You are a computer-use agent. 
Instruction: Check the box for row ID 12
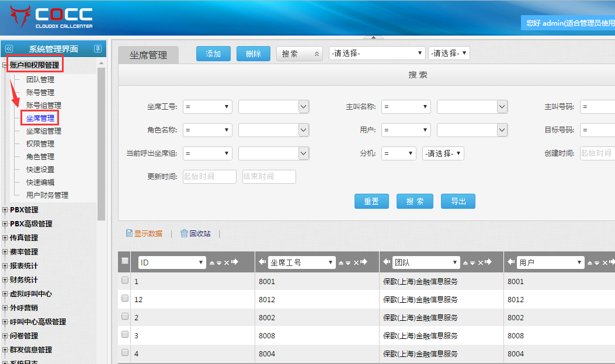click(x=125, y=299)
